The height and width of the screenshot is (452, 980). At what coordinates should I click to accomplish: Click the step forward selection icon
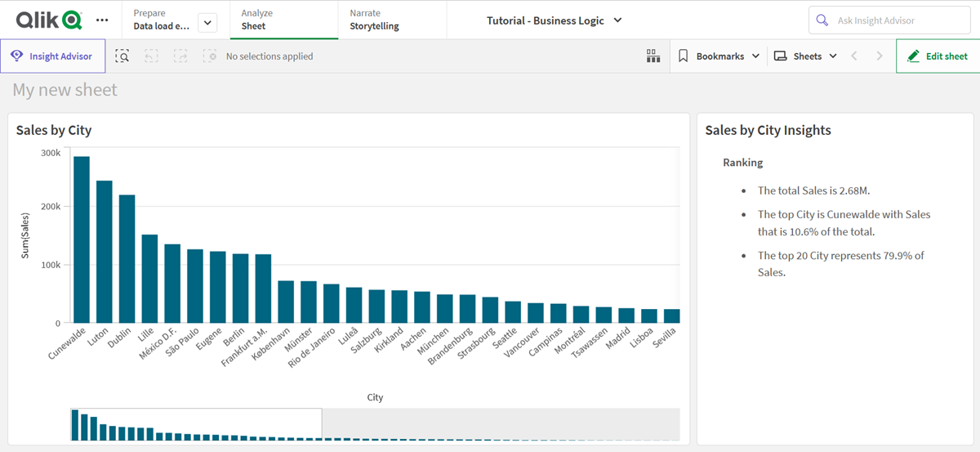(x=180, y=56)
